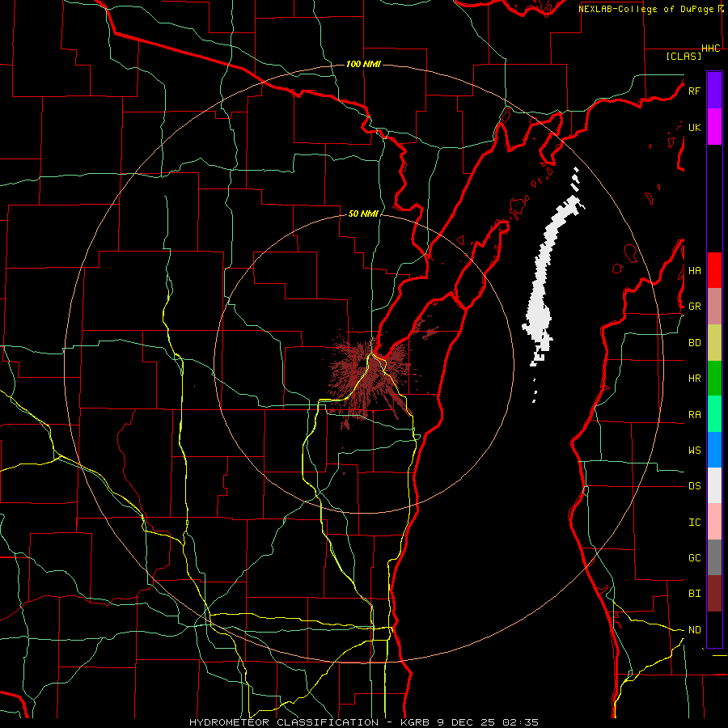Viewport: 728px width, 728px height.
Task: Click the ND black legend swatch
Action: pos(714,629)
